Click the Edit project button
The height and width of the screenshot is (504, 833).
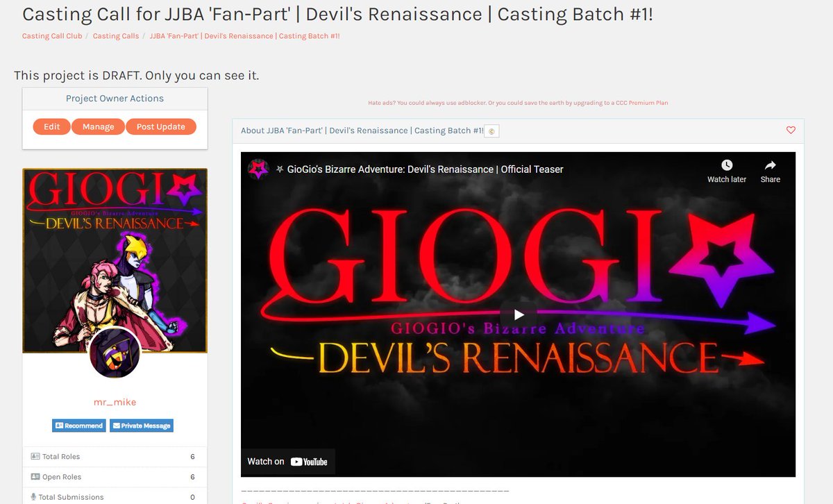(51, 127)
